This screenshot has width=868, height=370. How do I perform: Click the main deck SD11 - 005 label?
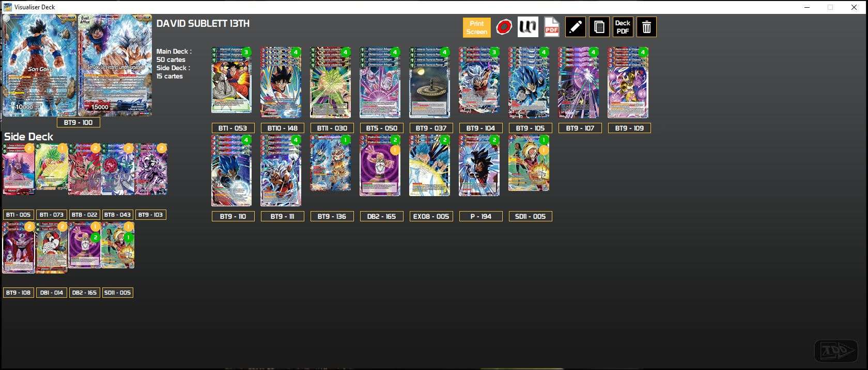click(x=530, y=216)
